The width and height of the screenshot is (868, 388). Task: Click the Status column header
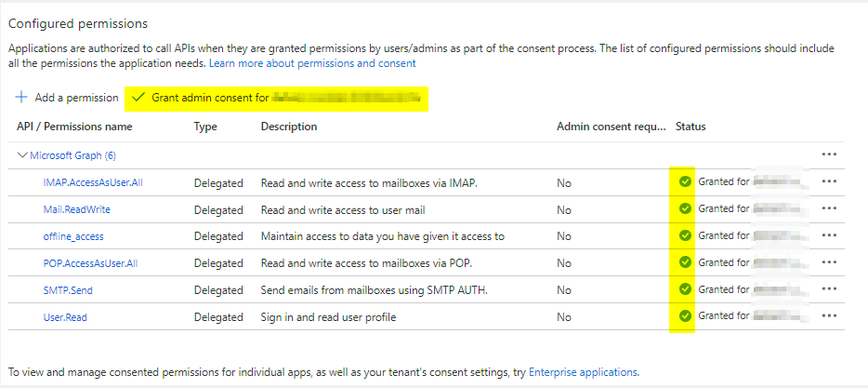pos(691,127)
